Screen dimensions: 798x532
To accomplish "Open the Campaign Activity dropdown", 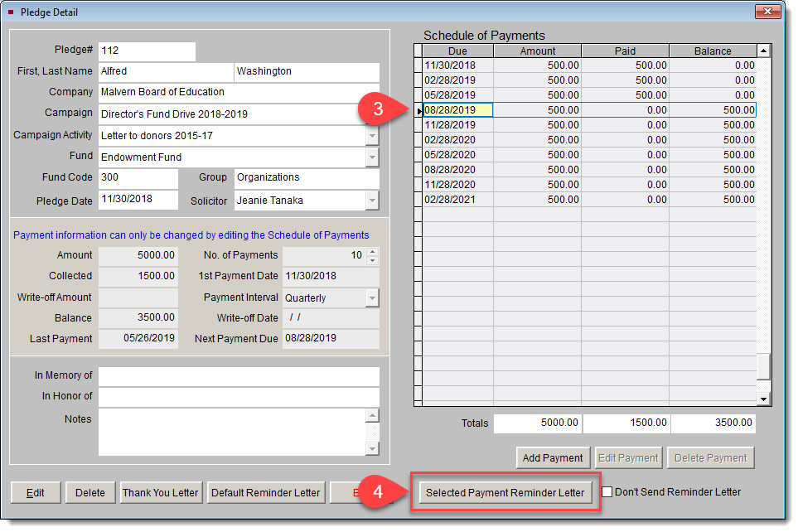I will point(372,134).
